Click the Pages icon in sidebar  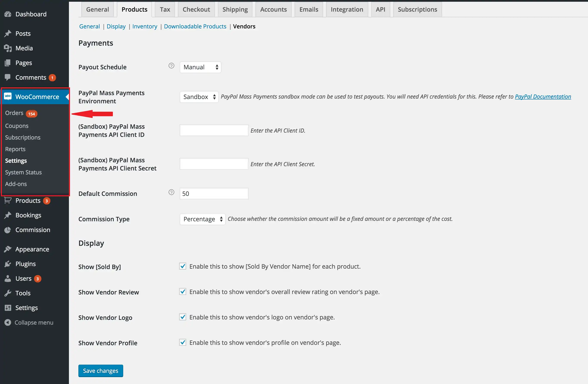click(8, 63)
